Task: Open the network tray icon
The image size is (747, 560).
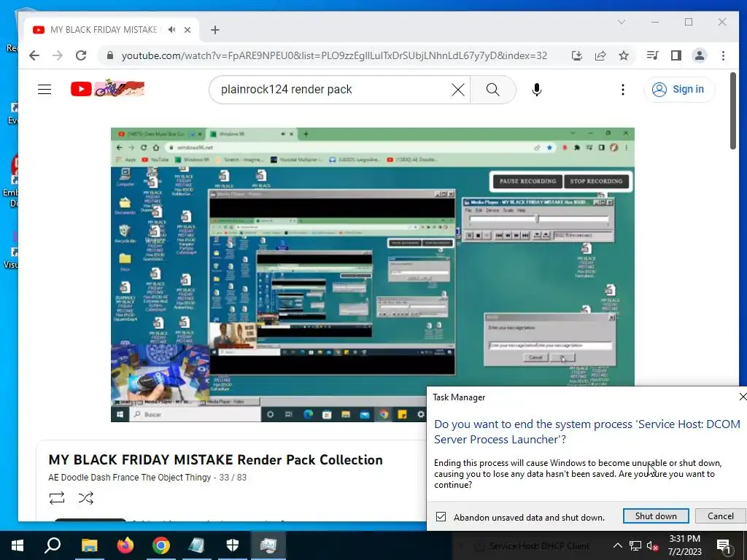Action: (635, 545)
